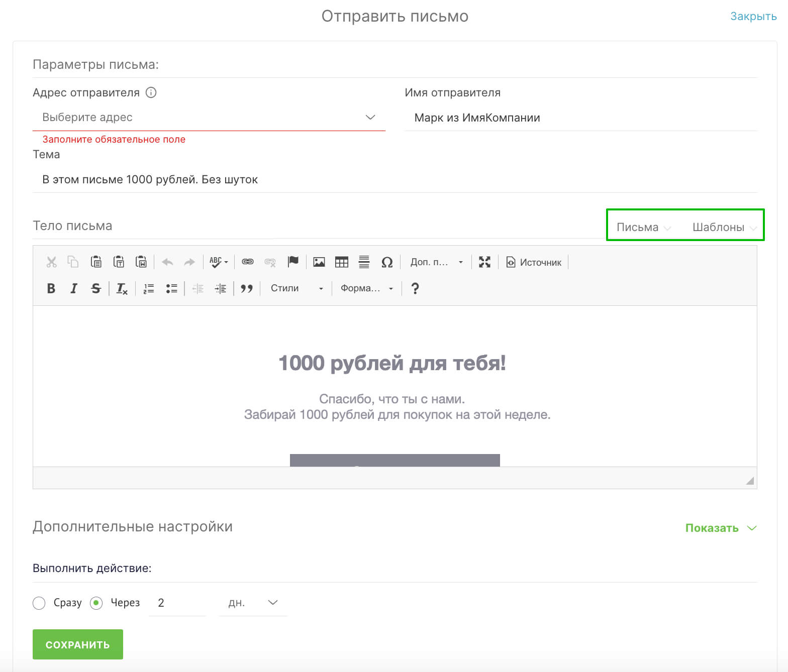Expand Дополнительные настройки via Показать
The image size is (788, 672).
(721, 528)
